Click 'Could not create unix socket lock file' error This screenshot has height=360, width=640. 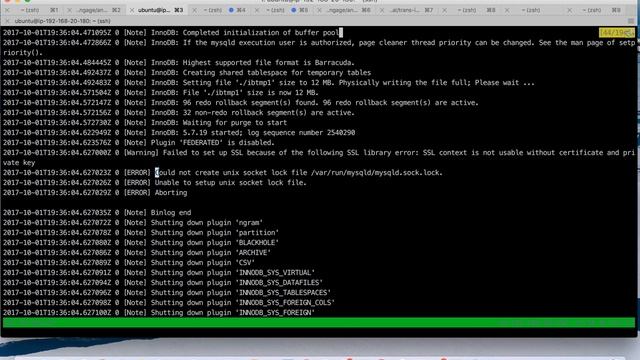pos(223,173)
